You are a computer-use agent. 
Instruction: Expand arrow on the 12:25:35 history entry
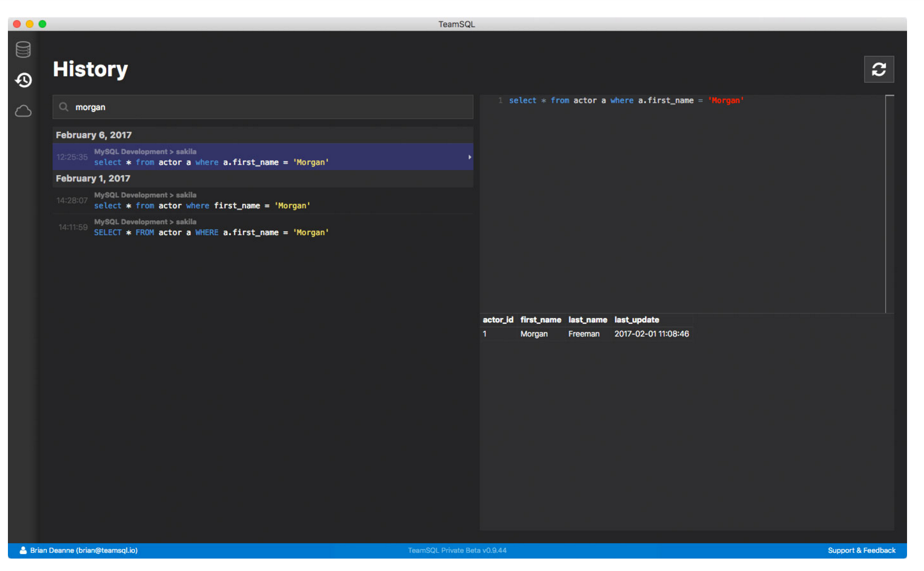pos(469,157)
